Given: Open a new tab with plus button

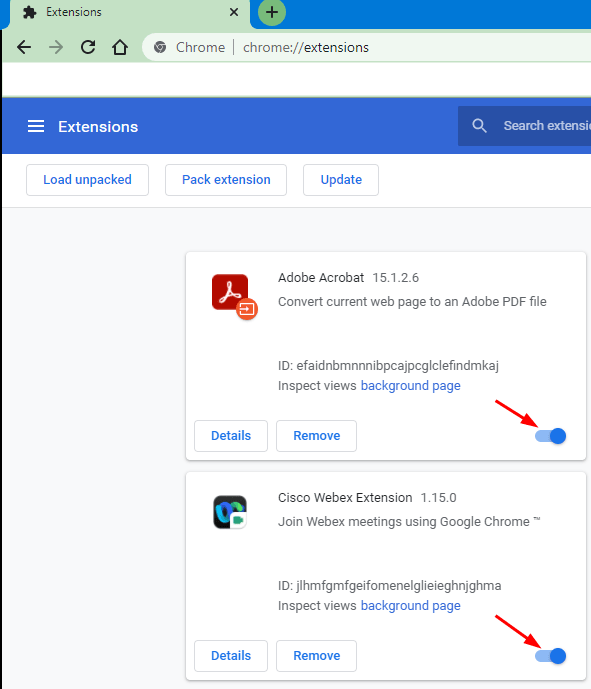Looking at the screenshot, I should pyautogui.click(x=272, y=12).
